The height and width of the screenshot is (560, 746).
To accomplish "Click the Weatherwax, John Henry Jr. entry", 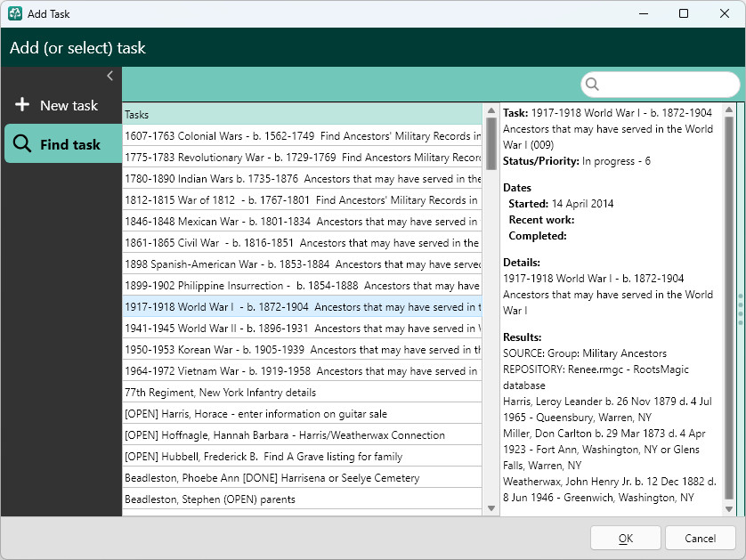I will (x=610, y=489).
